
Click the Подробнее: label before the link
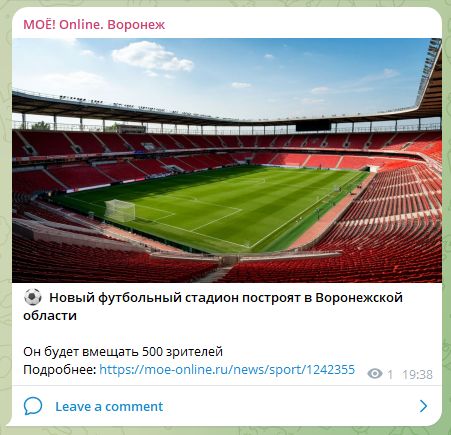pyautogui.click(x=60, y=369)
